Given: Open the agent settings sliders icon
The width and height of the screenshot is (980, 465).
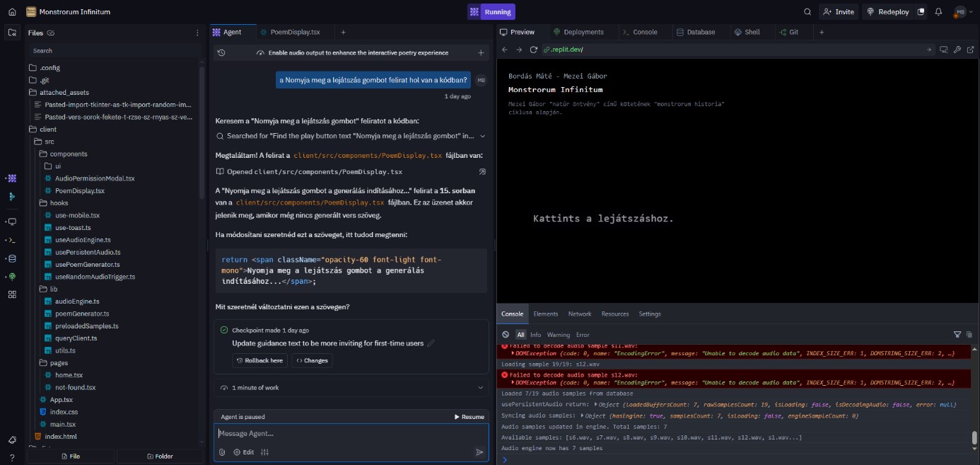Looking at the screenshot, I should point(265,452).
